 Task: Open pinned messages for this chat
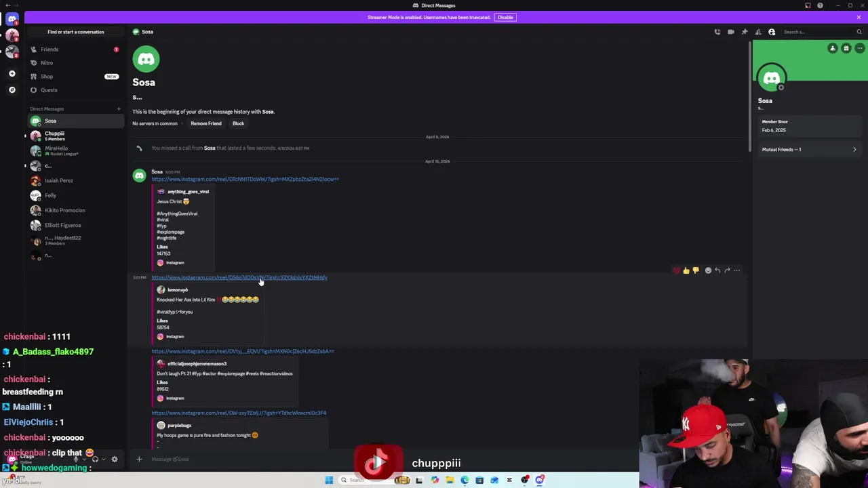click(744, 32)
